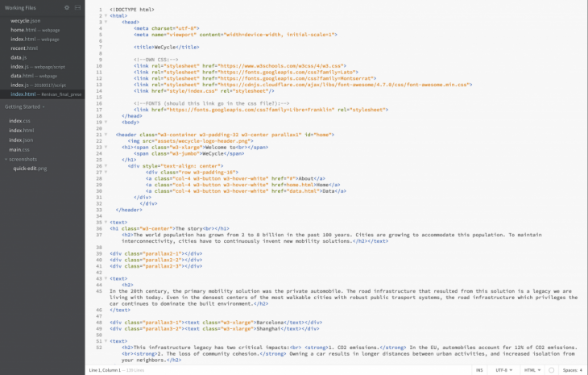588x375 pixels.
Task: Fold the header block at line 21
Action: click(x=105, y=135)
